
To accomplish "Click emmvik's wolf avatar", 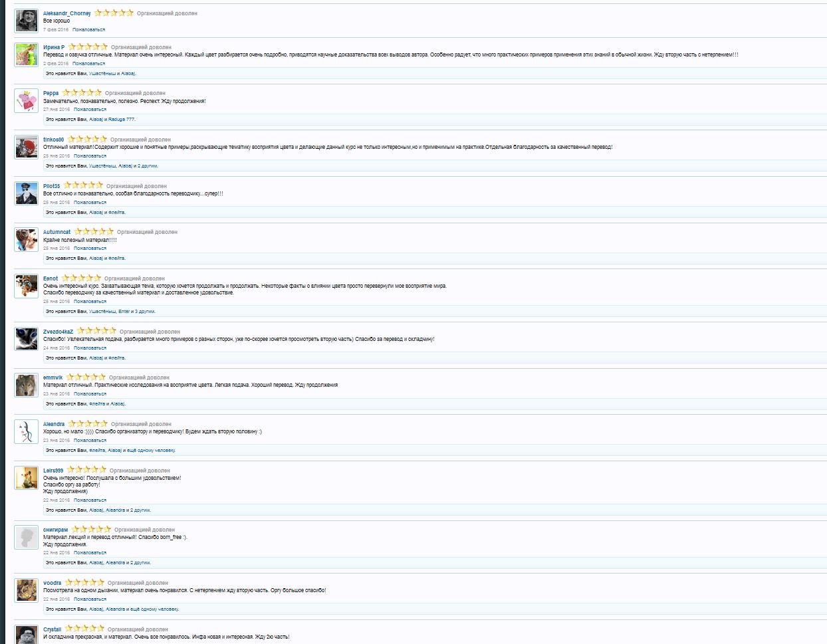I will point(27,385).
